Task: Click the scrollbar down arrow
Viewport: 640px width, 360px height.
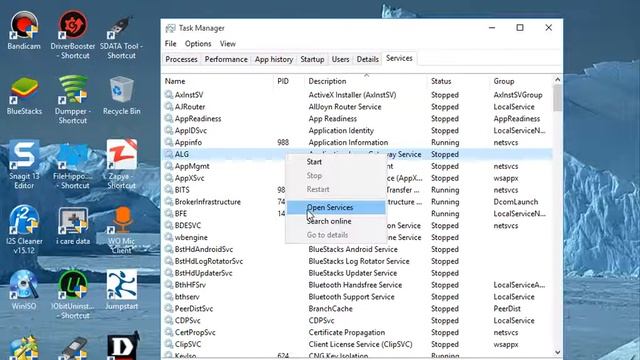Action: pyautogui.click(x=558, y=352)
